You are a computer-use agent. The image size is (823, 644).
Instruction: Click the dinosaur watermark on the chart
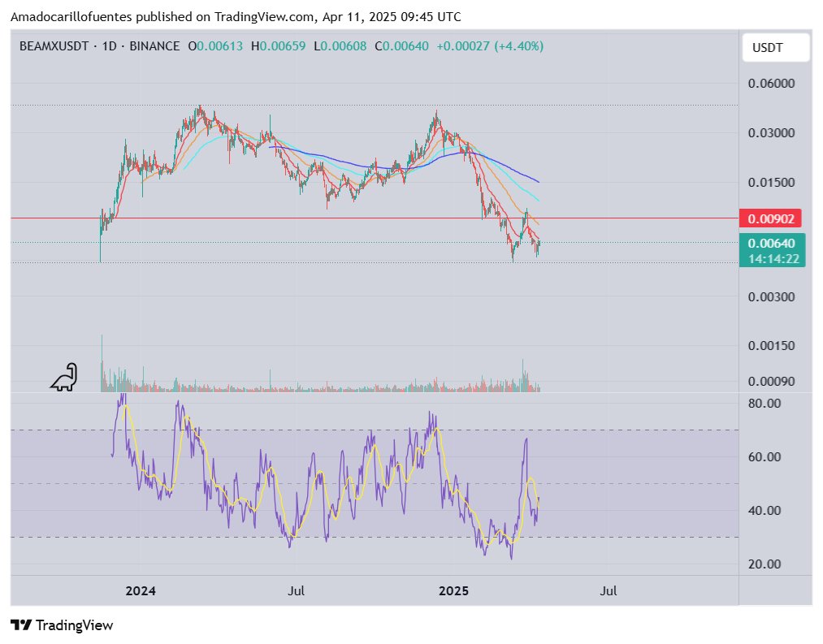coord(63,376)
